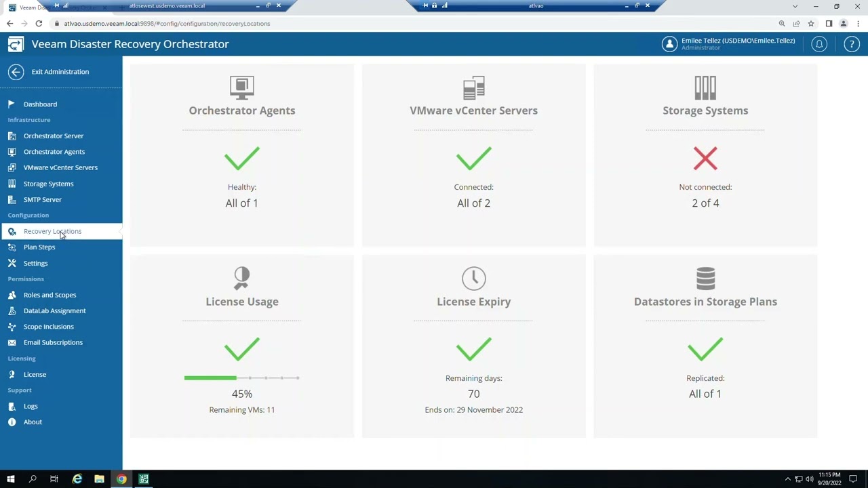Go to VMware vCenter Servers sidebar entry
This screenshot has height=488, width=868.
tap(61, 167)
